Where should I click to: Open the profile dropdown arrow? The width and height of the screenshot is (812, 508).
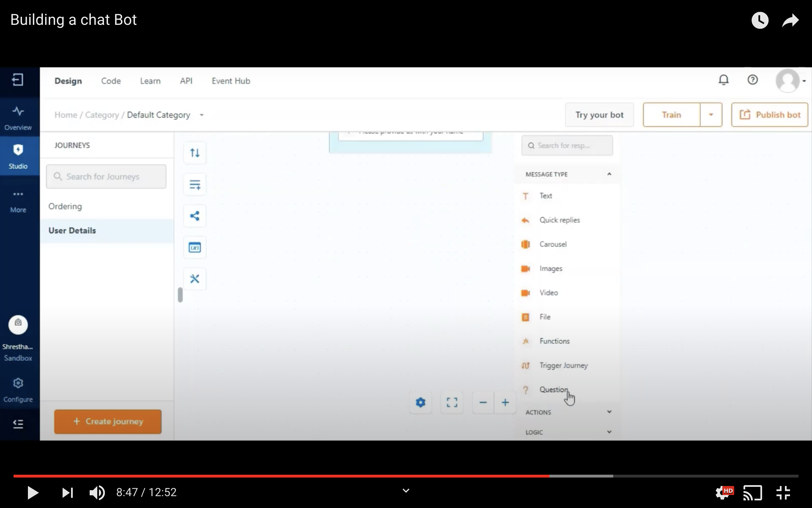point(804,81)
